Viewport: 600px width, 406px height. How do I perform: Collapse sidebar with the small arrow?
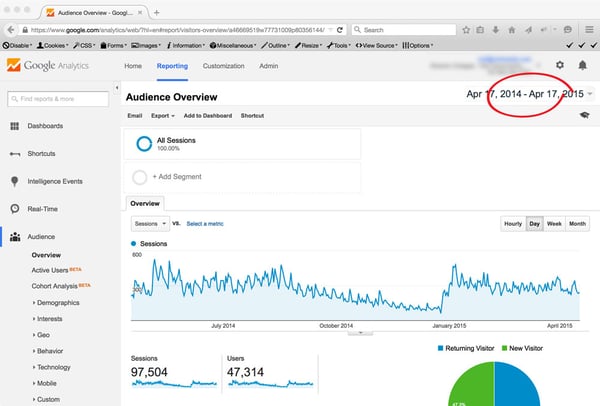click(x=117, y=88)
